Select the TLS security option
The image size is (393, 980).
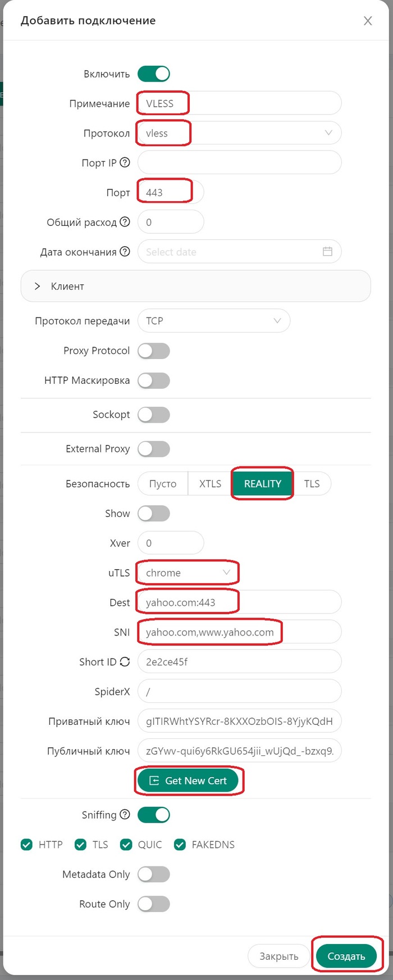point(312,484)
